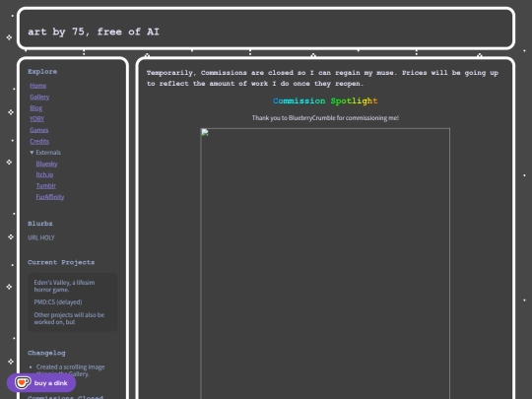Open the broken commission spotlight image

(325, 264)
